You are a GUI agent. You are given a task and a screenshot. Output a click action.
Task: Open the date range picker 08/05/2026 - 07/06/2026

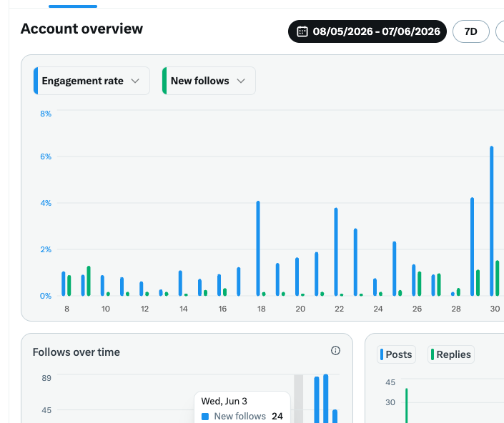click(367, 31)
